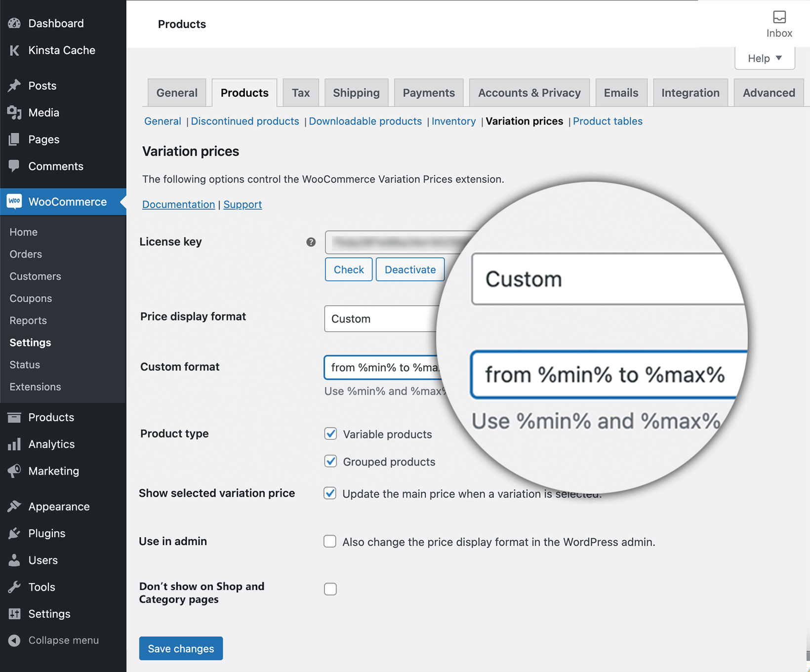Screen dimensions: 810x672
Task: Toggle Update main price when variation selected
Action: point(330,493)
